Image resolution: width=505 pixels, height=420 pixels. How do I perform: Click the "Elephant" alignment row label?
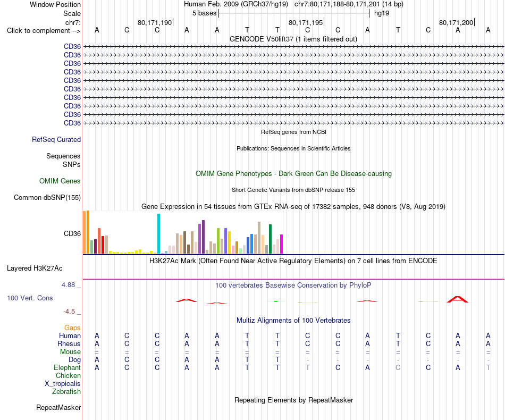[x=68, y=367]
